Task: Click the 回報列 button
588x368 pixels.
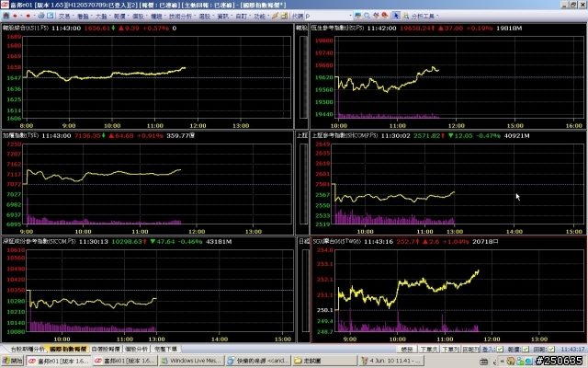Action: tap(470, 350)
